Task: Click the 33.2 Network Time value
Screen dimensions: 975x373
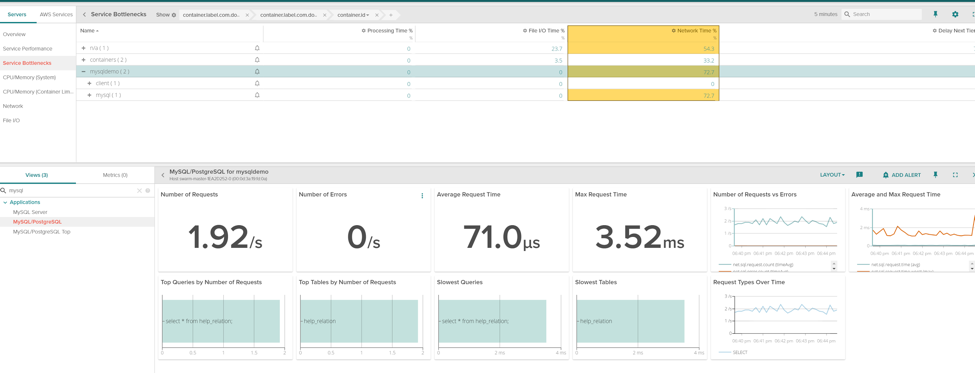Action: coord(708,60)
